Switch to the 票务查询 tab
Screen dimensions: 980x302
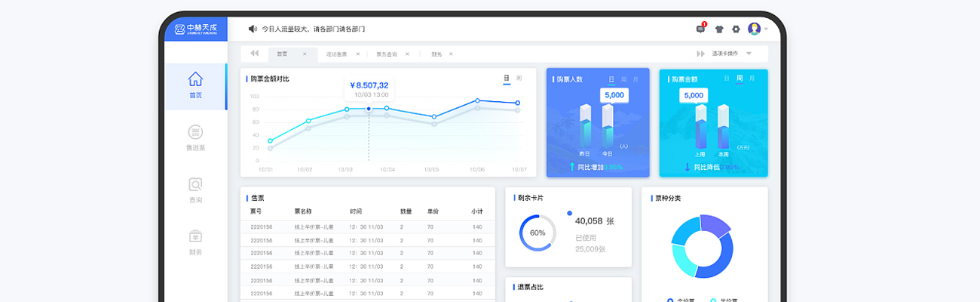[386, 54]
